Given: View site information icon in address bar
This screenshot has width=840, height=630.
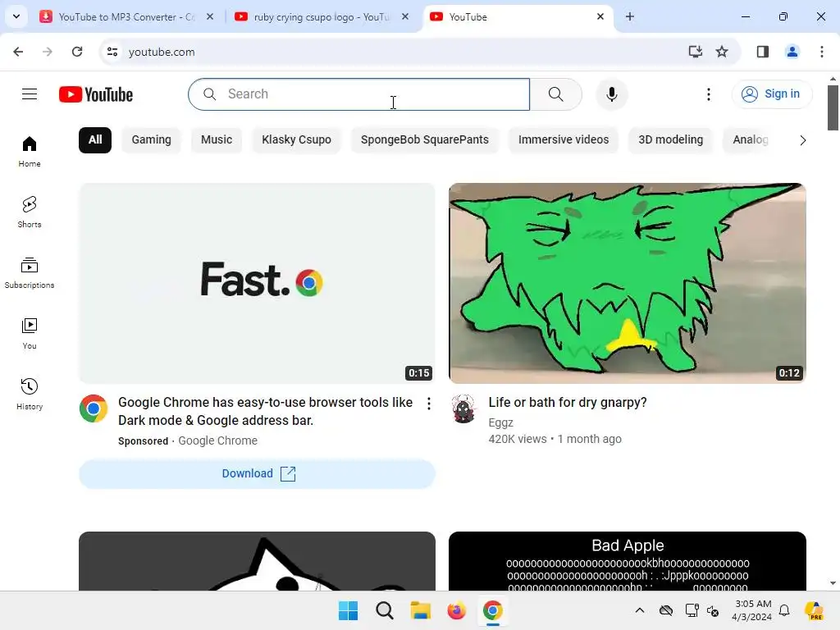Looking at the screenshot, I should pyautogui.click(x=112, y=52).
